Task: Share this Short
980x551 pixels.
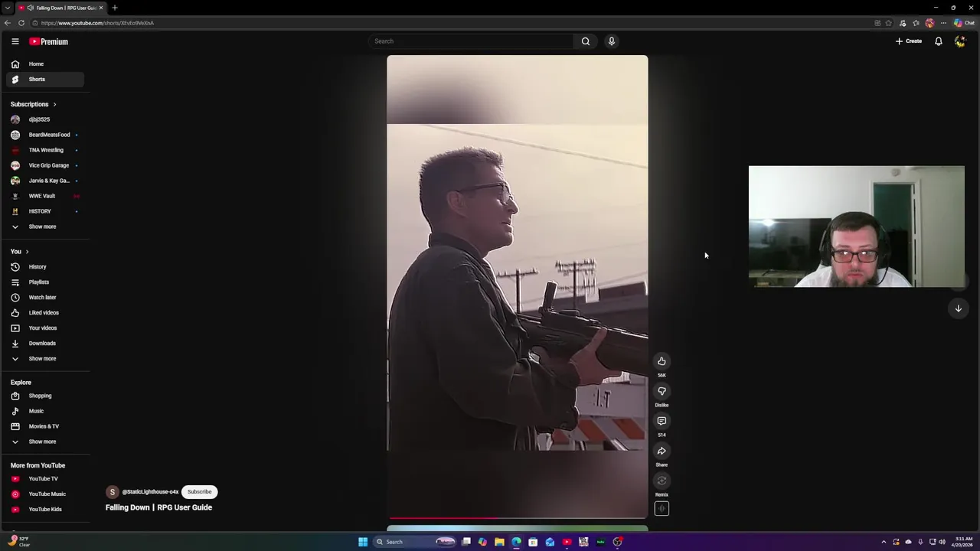Action: pos(661,451)
